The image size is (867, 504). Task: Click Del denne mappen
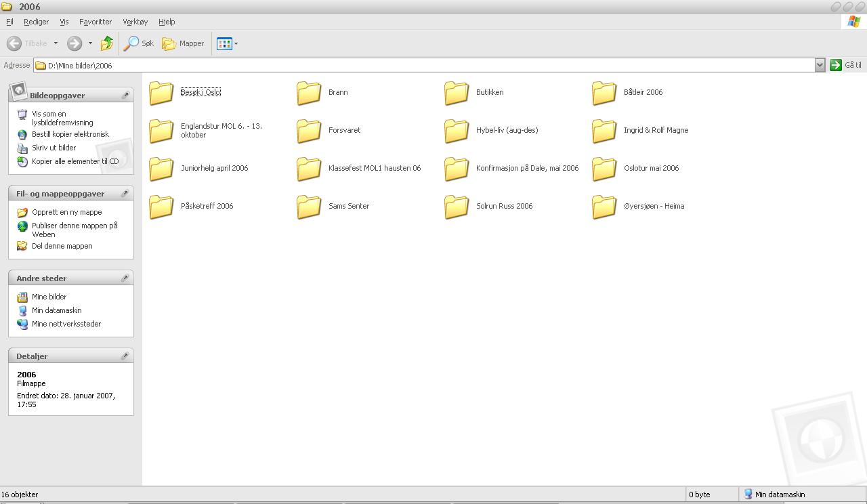click(x=62, y=246)
